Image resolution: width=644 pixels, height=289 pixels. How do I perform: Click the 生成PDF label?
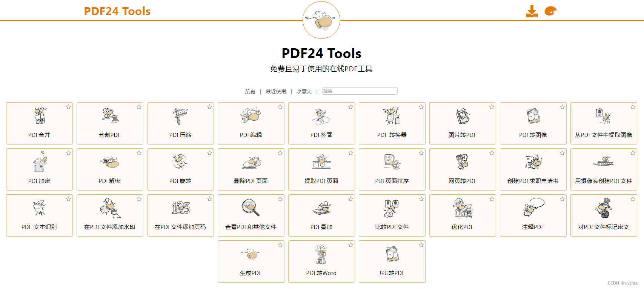pos(251,273)
